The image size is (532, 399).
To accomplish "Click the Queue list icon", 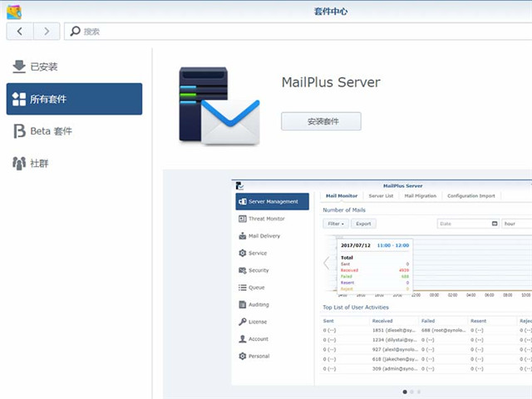I will [x=243, y=288].
